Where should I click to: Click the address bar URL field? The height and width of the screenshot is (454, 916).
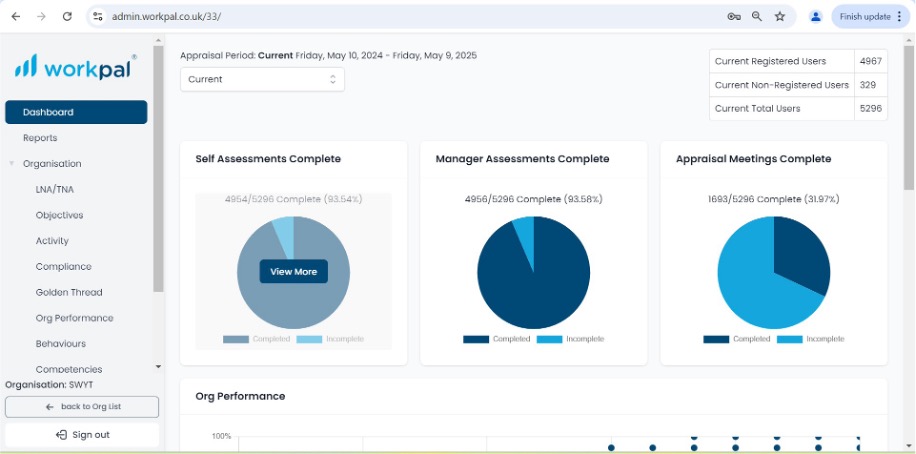pos(409,16)
